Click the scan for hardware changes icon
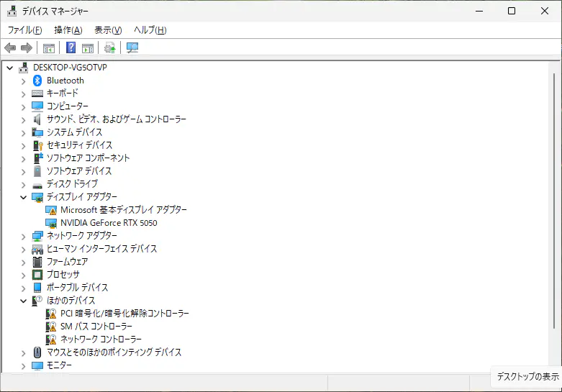Viewport: 562px width, 392px height. coord(132,48)
